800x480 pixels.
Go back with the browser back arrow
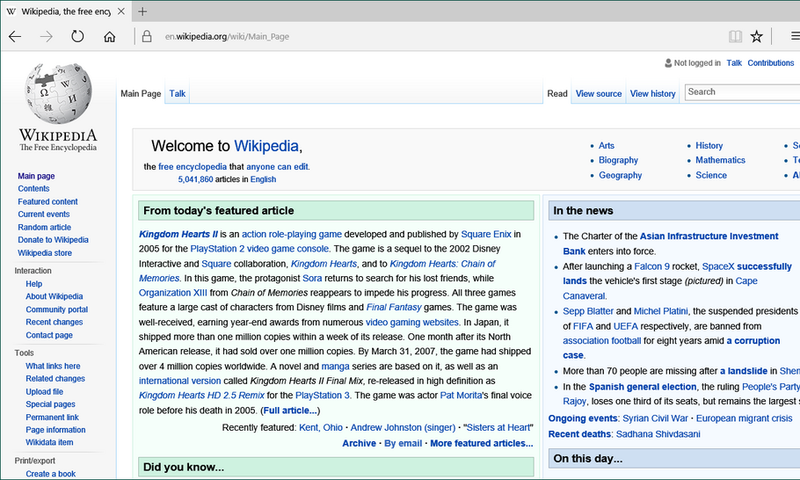click(x=15, y=36)
